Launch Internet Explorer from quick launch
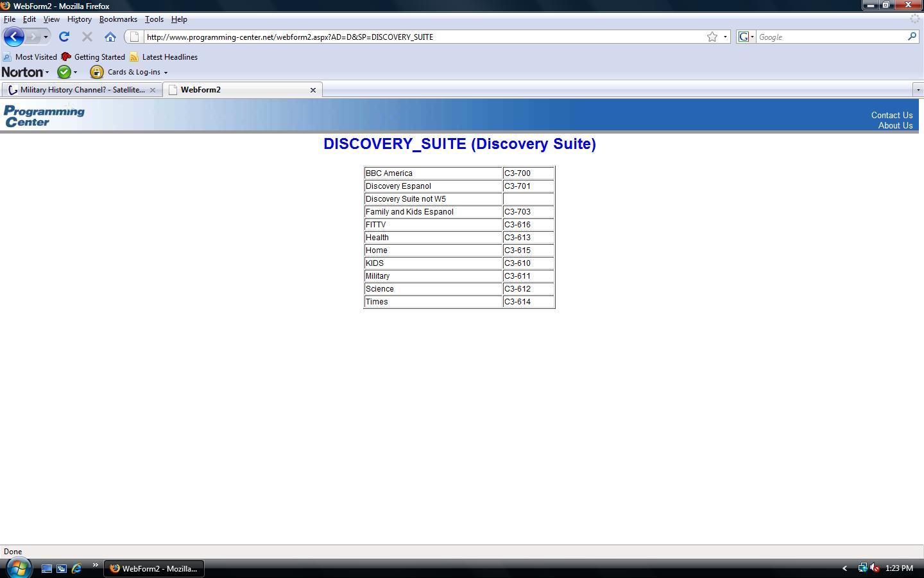The width and height of the screenshot is (924, 578). tap(76, 568)
